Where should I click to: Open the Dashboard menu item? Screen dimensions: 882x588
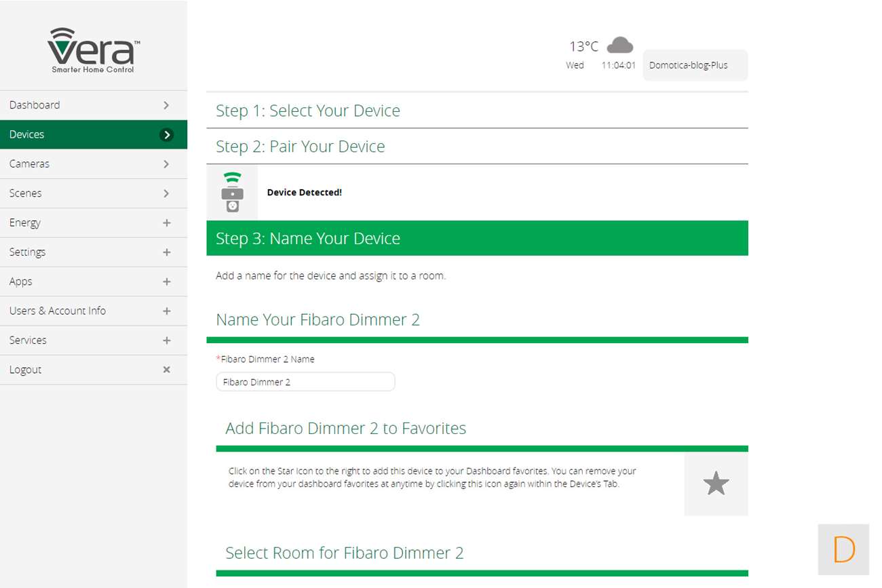(35, 105)
